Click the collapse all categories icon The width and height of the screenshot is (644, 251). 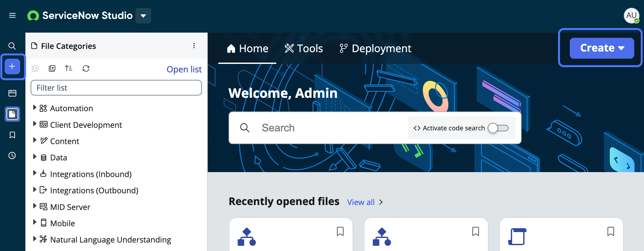pyautogui.click(x=52, y=68)
